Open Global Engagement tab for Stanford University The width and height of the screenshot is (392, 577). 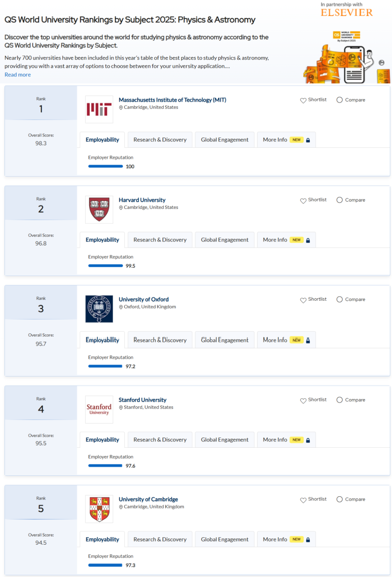tap(225, 440)
